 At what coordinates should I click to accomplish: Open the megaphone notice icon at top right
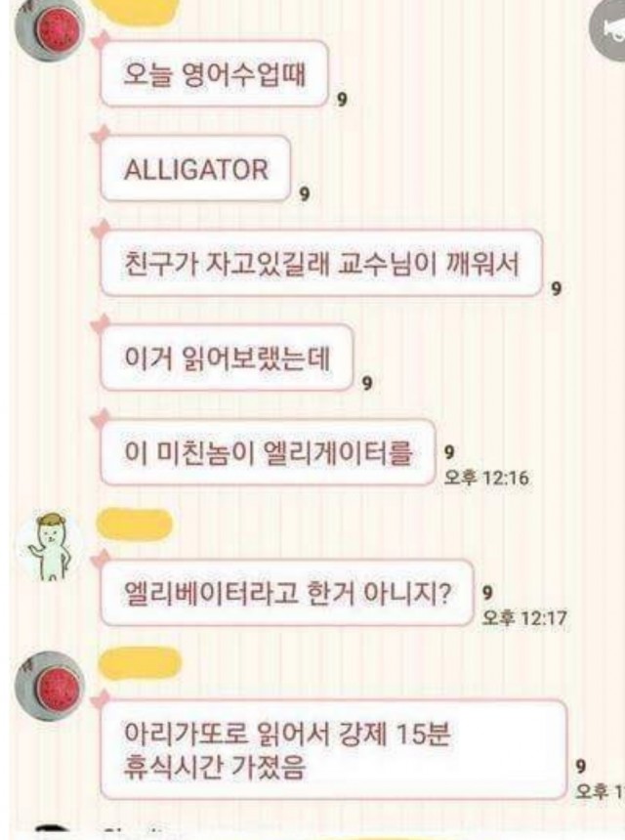coord(607,28)
